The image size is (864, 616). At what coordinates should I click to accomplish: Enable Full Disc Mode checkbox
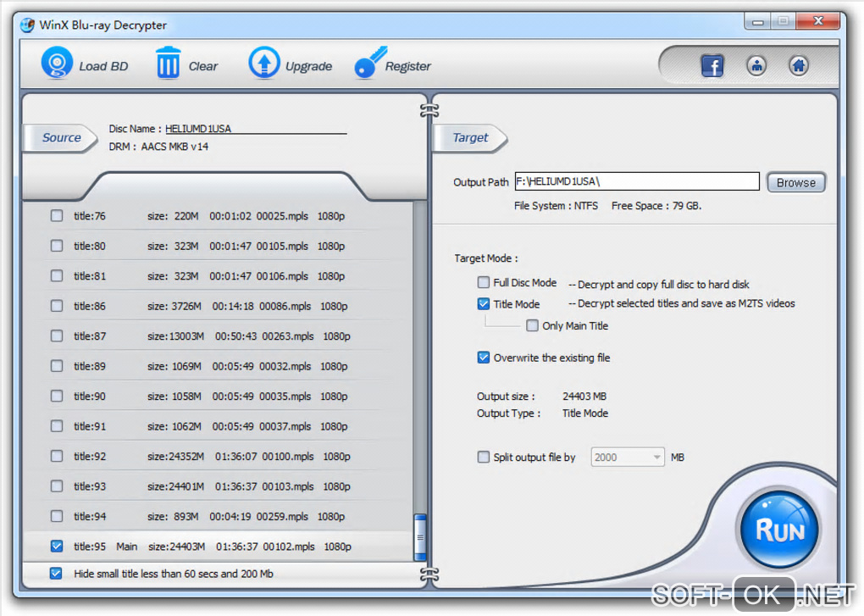pyautogui.click(x=483, y=282)
